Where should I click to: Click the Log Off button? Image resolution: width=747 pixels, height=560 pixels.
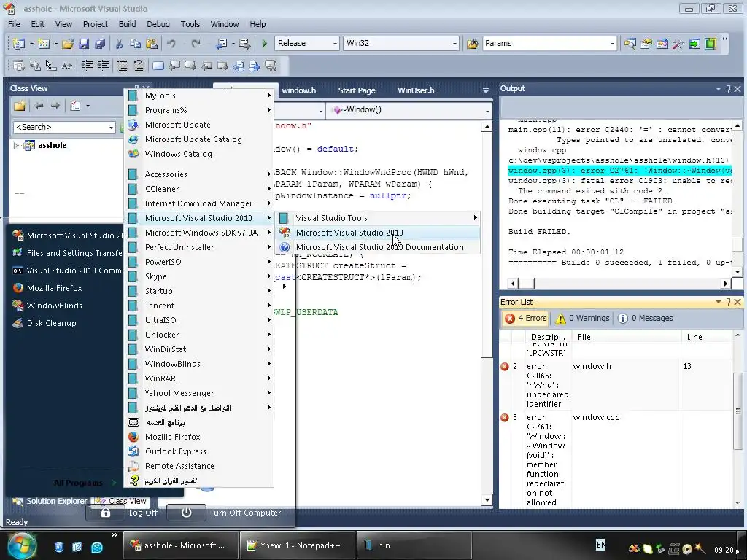click(x=123, y=513)
